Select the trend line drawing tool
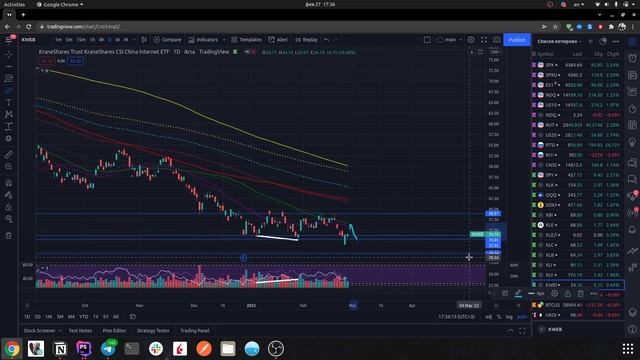The image size is (640, 360). coord(9,67)
